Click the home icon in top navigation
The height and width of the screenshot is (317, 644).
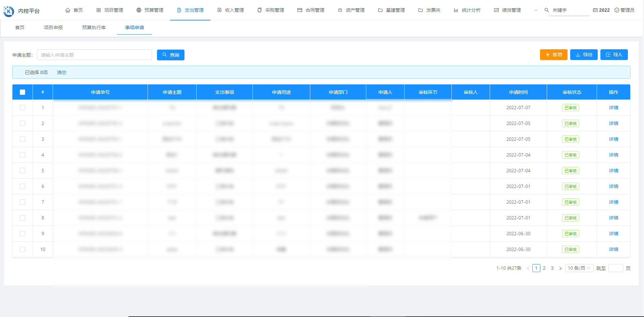click(x=68, y=10)
